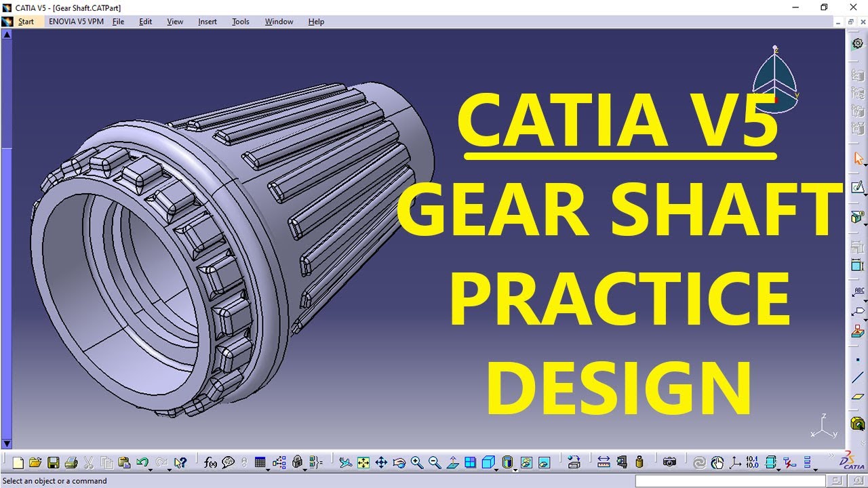Click the Axis System icon
Image resolution: width=868 pixels, height=488 pixels.
(735, 463)
